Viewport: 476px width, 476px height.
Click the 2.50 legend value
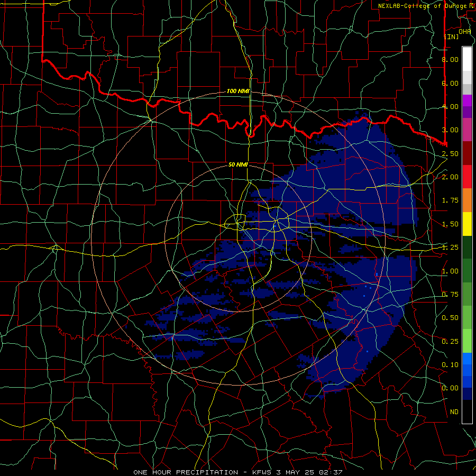tap(450, 153)
